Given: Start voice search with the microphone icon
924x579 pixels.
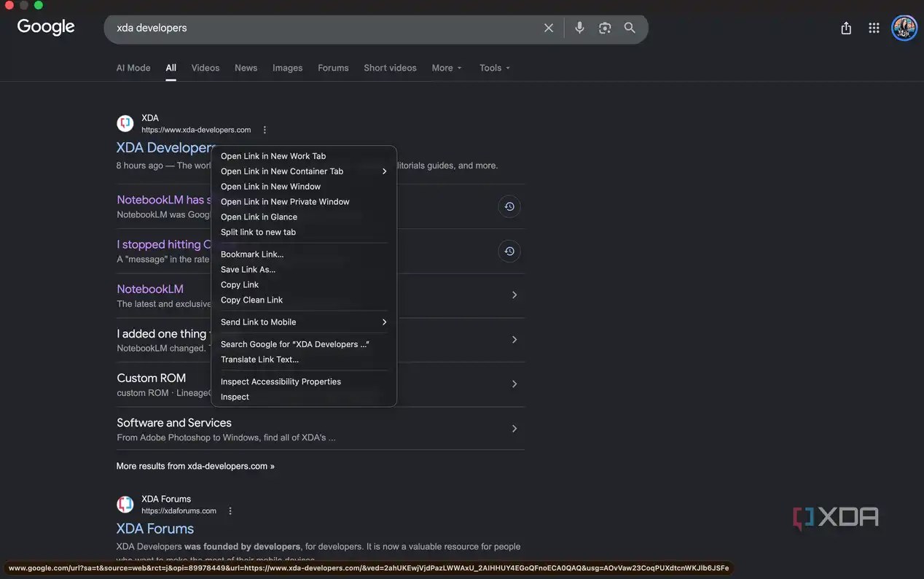Looking at the screenshot, I should (x=579, y=28).
